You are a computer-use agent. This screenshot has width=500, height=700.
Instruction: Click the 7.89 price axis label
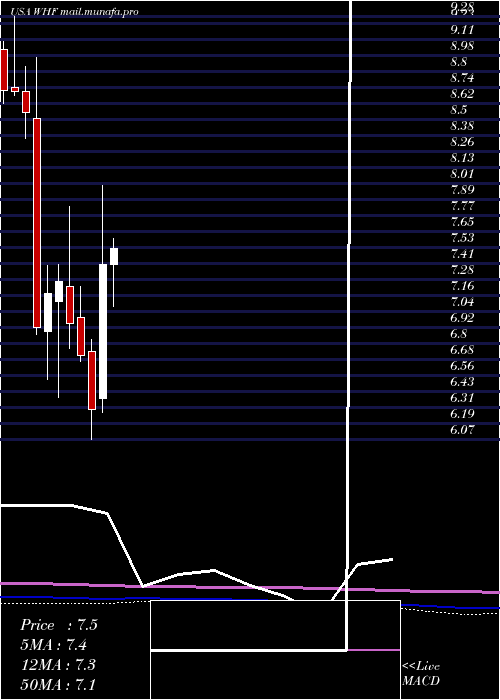[462, 190]
